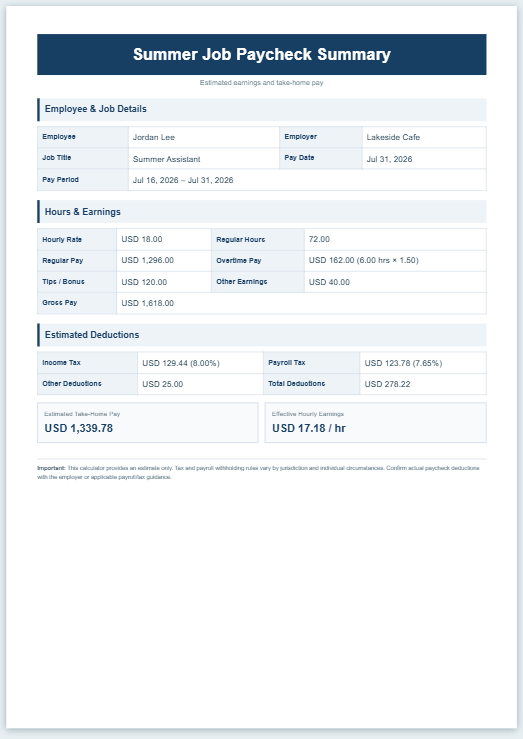The image size is (523, 739).
Task: Select income tax value 'USD 129.44 (8.00%)'
Action: (x=181, y=363)
